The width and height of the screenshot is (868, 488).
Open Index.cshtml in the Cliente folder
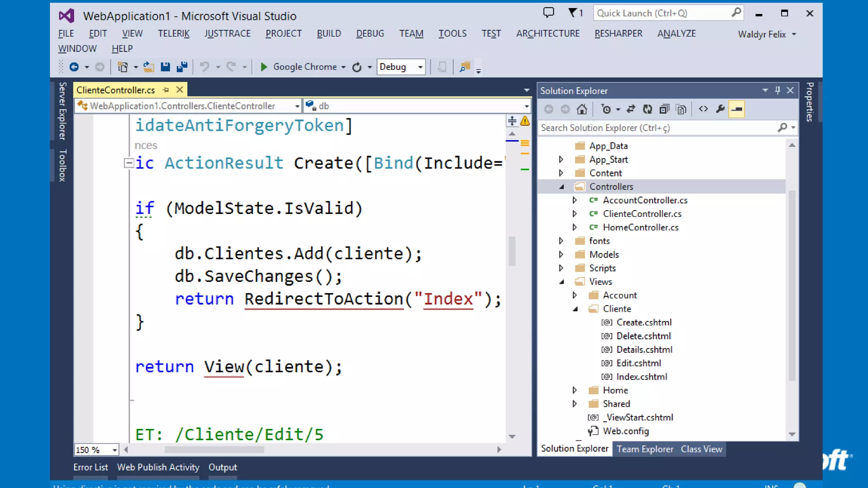[x=641, y=377]
